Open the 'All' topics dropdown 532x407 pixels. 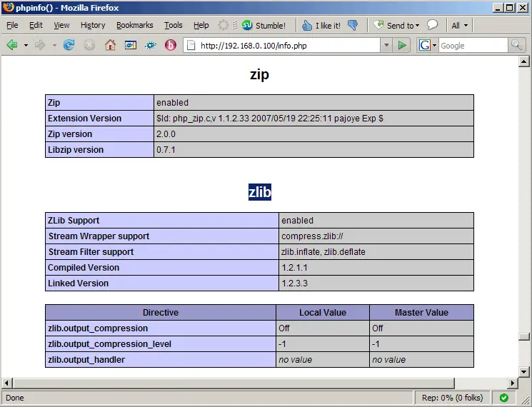click(x=460, y=26)
